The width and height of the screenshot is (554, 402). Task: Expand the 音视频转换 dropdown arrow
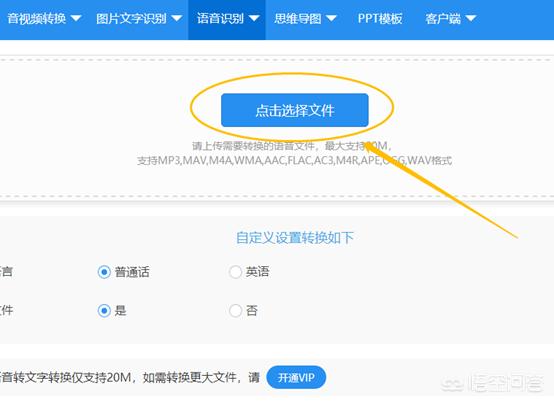(76, 18)
